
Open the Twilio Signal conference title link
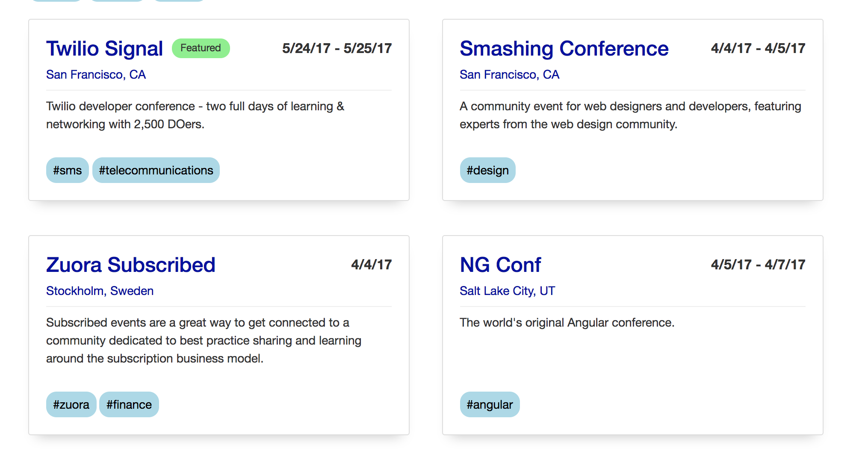(104, 48)
